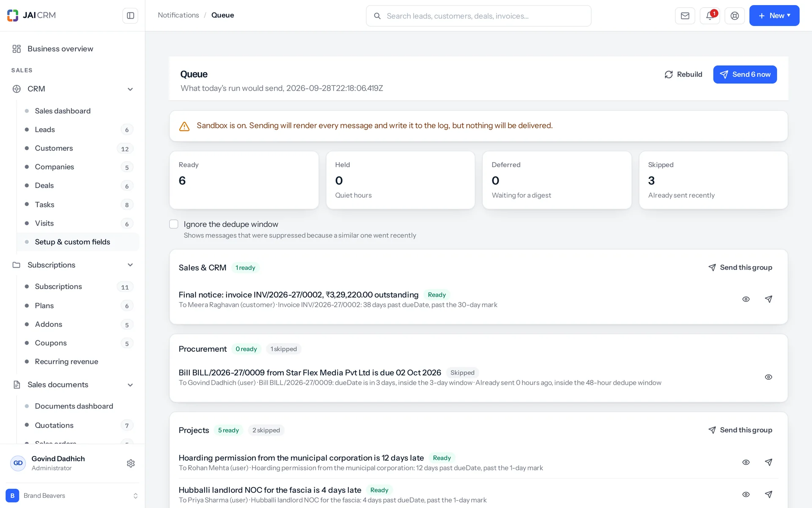This screenshot has width=812, height=508.
Task: Click the Ready summary card
Action: pyautogui.click(x=244, y=180)
